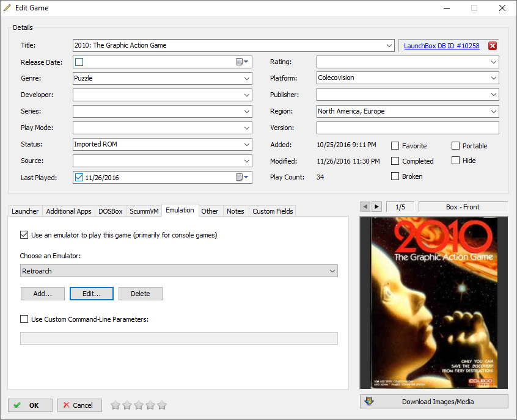Open the Additional Apps tab
The height and width of the screenshot is (420, 517).
(68, 211)
